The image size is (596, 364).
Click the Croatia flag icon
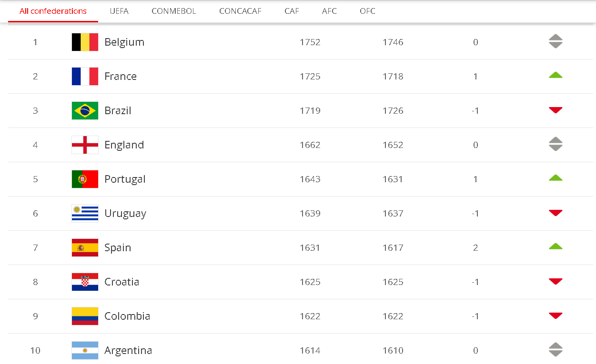(85, 282)
